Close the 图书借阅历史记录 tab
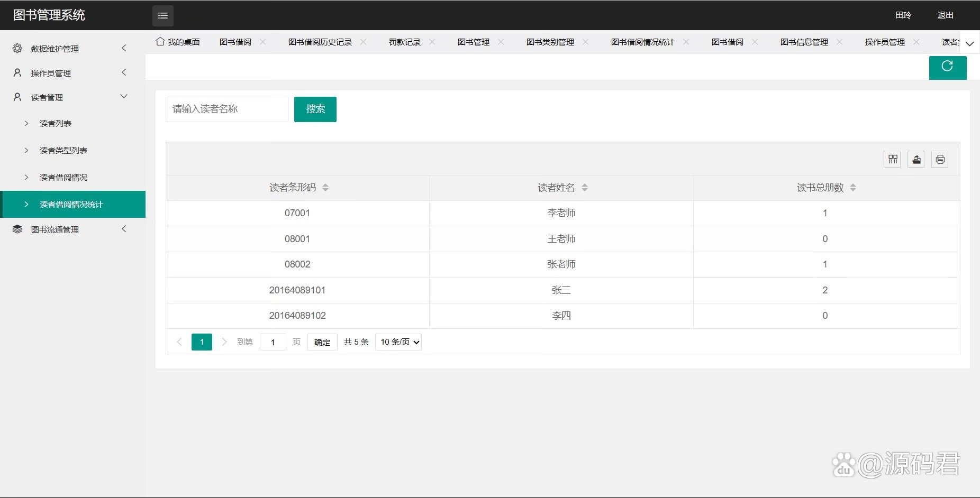The width and height of the screenshot is (980, 498). click(364, 42)
